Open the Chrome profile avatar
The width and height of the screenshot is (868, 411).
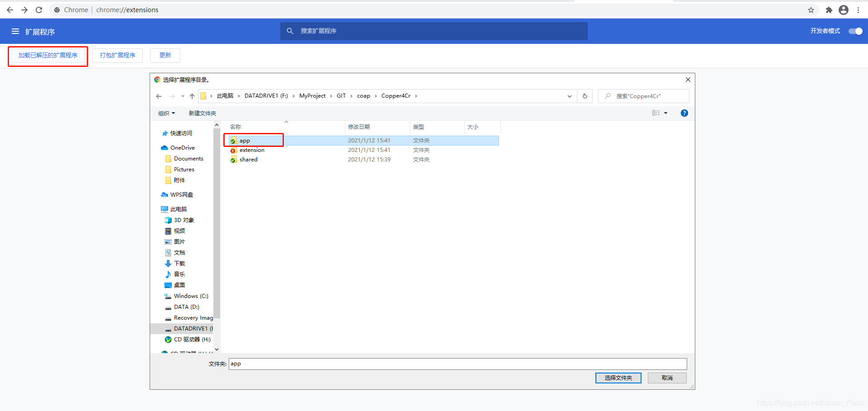[x=844, y=10]
